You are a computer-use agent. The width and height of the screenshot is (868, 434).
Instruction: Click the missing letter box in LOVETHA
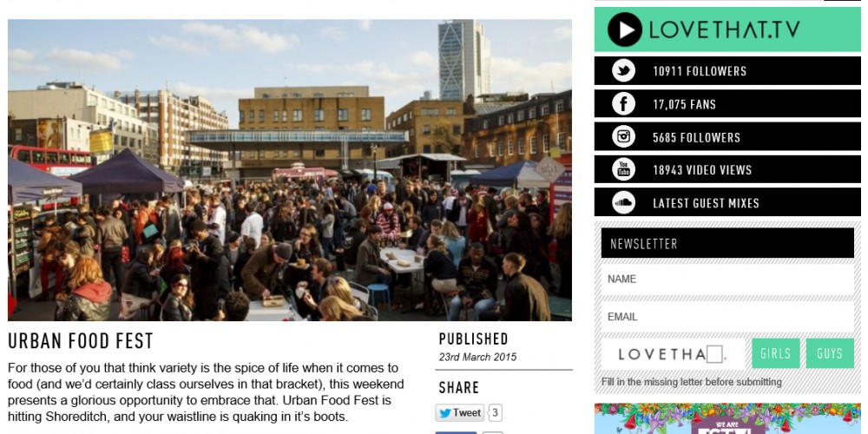[x=714, y=354]
